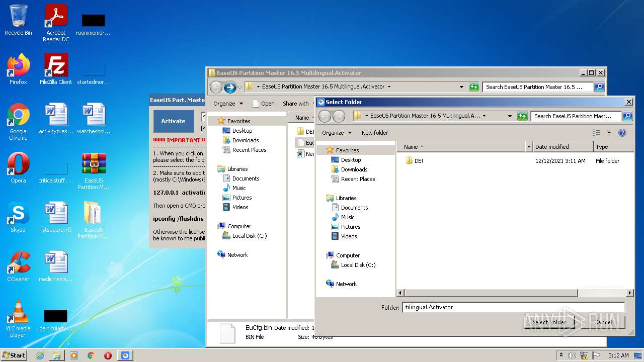Click Cancel button in Select Folder dialog
The image size is (644, 362).
[x=603, y=322]
